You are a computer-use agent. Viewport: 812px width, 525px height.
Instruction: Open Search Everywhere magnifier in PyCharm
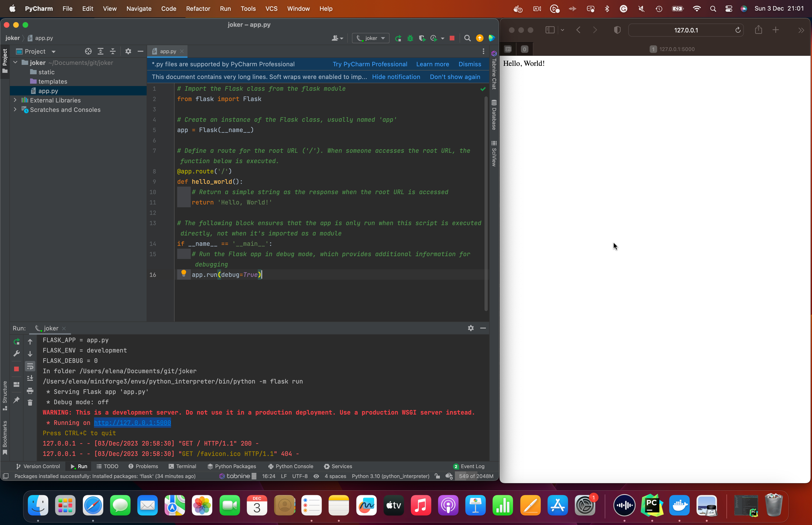coord(467,38)
